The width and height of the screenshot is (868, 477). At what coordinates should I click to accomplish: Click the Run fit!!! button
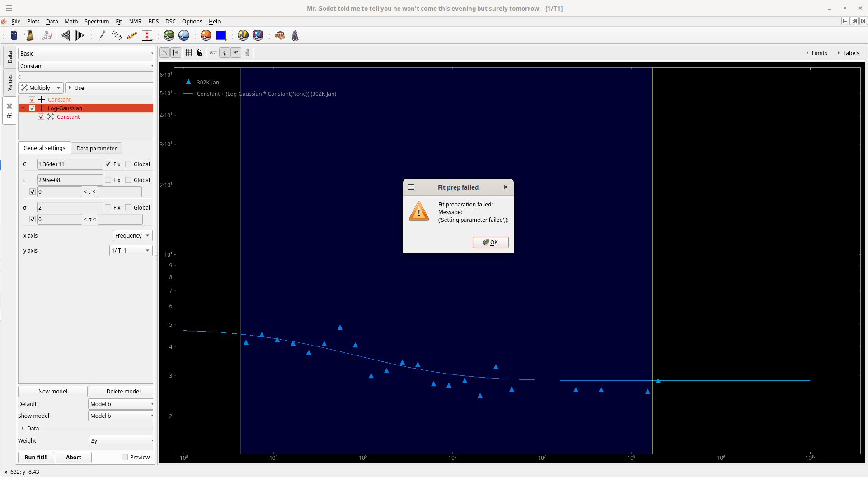click(36, 458)
